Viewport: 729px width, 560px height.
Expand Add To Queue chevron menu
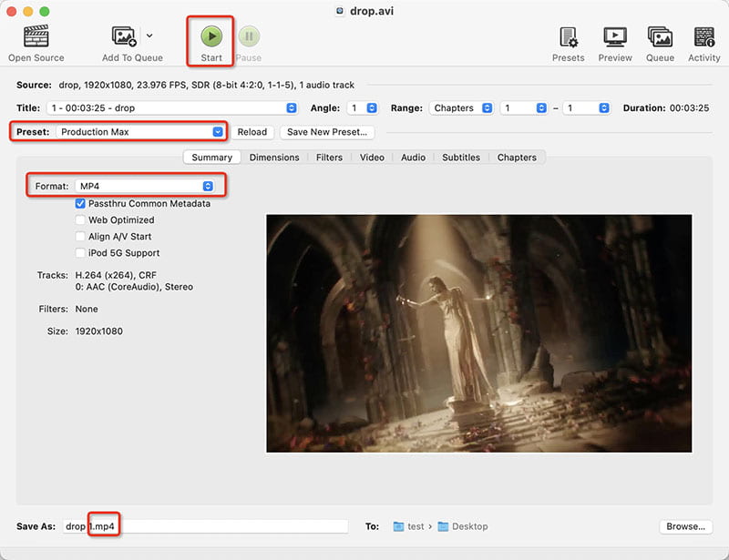point(149,36)
